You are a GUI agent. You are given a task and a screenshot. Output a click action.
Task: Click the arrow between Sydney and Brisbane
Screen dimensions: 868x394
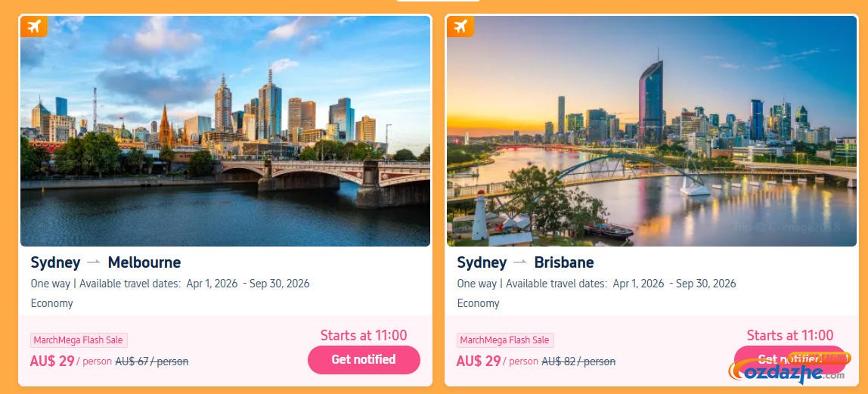[520, 262]
